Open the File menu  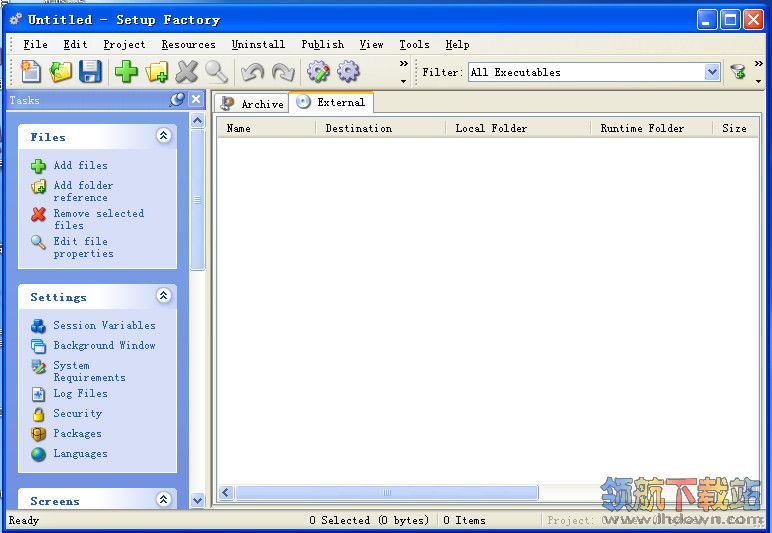[35, 44]
